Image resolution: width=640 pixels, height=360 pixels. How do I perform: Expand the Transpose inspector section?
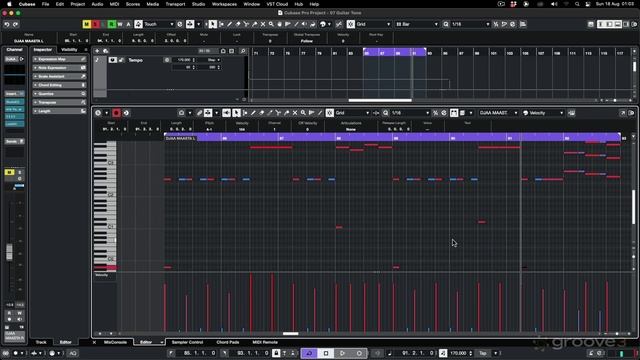[60, 102]
